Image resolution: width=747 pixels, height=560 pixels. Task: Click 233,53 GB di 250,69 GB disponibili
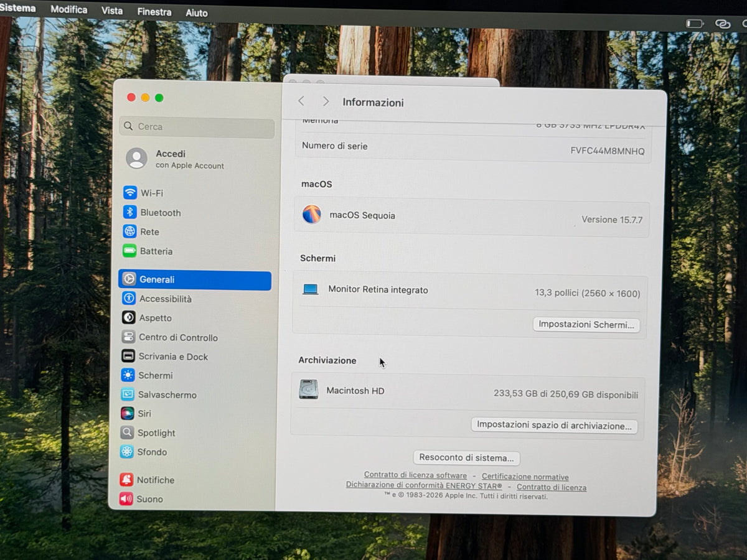click(566, 394)
